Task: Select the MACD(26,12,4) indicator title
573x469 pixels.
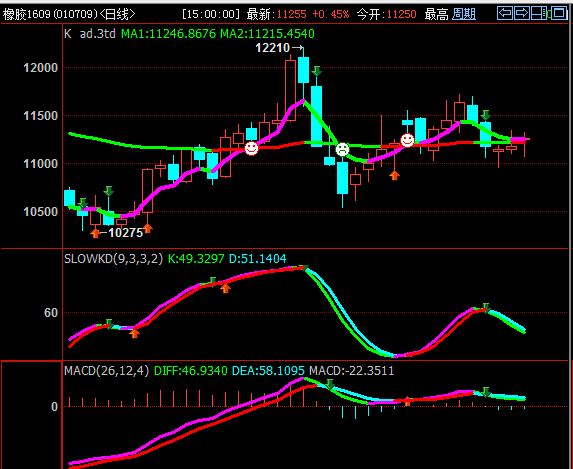Action: point(106,371)
